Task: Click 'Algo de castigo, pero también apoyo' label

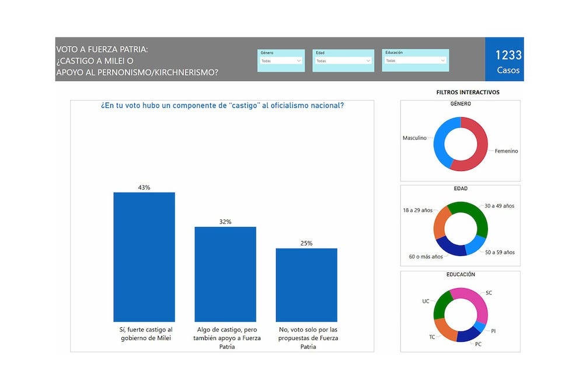Action: click(x=227, y=338)
